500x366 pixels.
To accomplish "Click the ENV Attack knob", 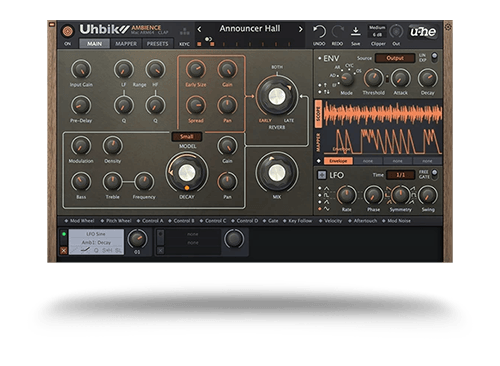I will pyautogui.click(x=401, y=79).
